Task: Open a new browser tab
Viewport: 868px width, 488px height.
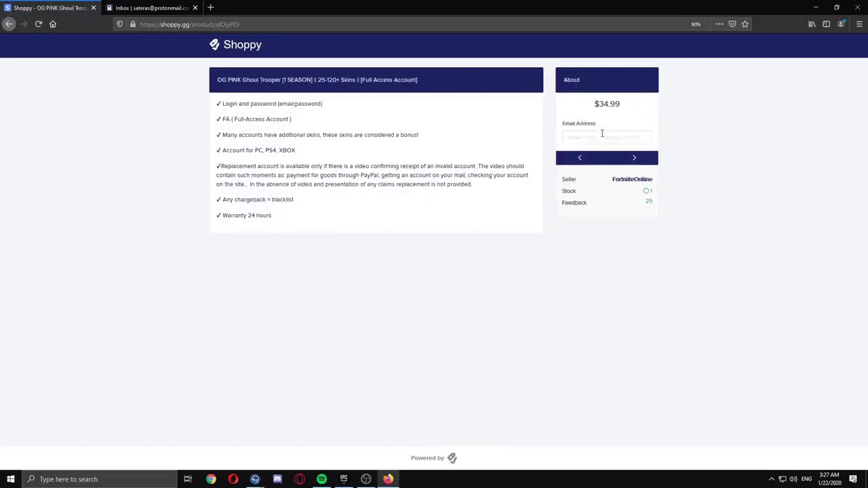Action: point(210,7)
